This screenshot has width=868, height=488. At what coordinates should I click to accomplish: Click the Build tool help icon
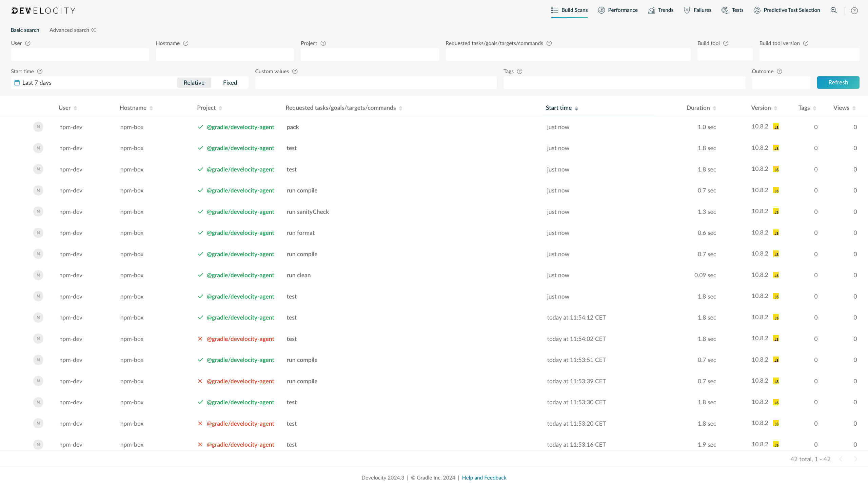click(x=726, y=43)
